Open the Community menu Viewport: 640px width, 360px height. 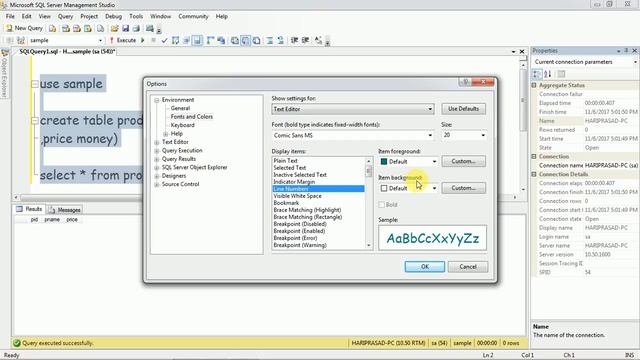[193, 16]
